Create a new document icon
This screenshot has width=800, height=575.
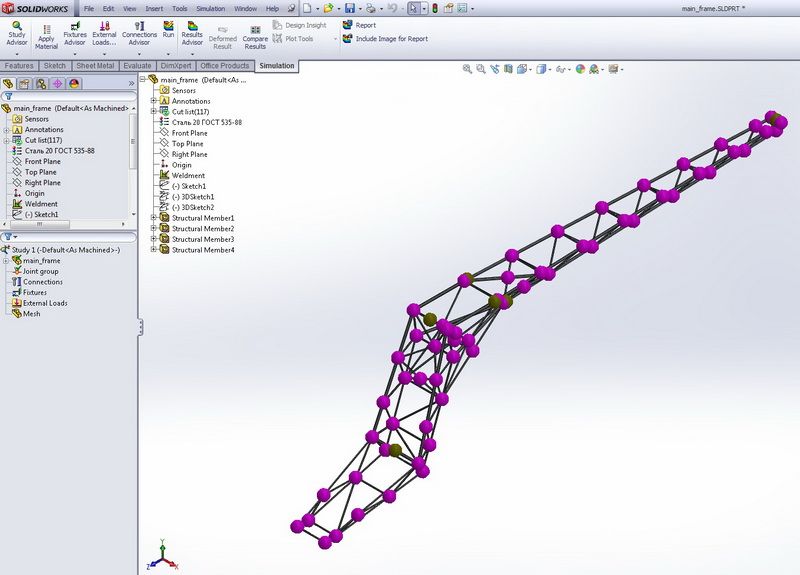click(307, 8)
